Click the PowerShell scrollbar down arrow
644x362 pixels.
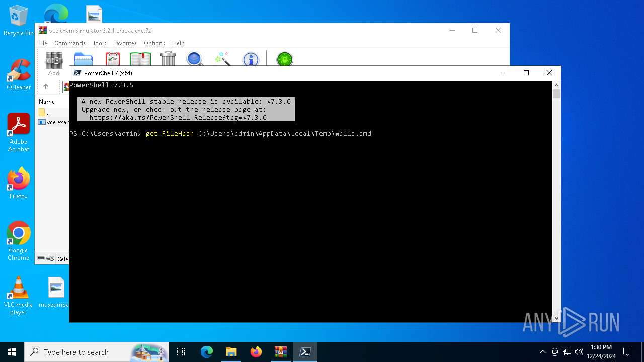[x=556, y=318]
